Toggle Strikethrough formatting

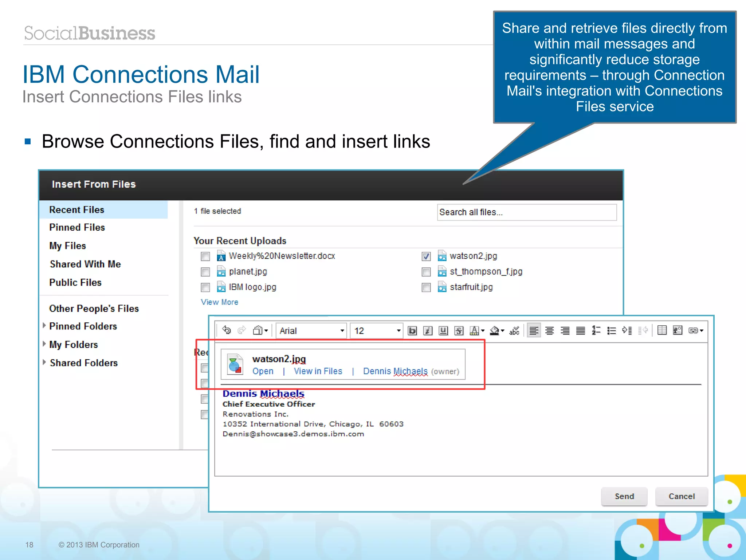[459, 330]
